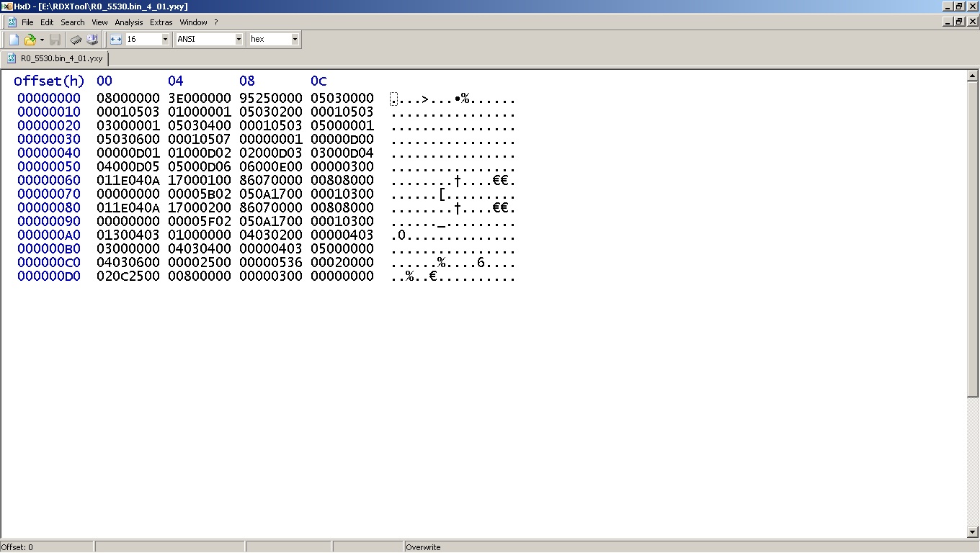The height and width of the screenshot is (553, 980).
Task: Select offset row 00000020
Action: 49,125
